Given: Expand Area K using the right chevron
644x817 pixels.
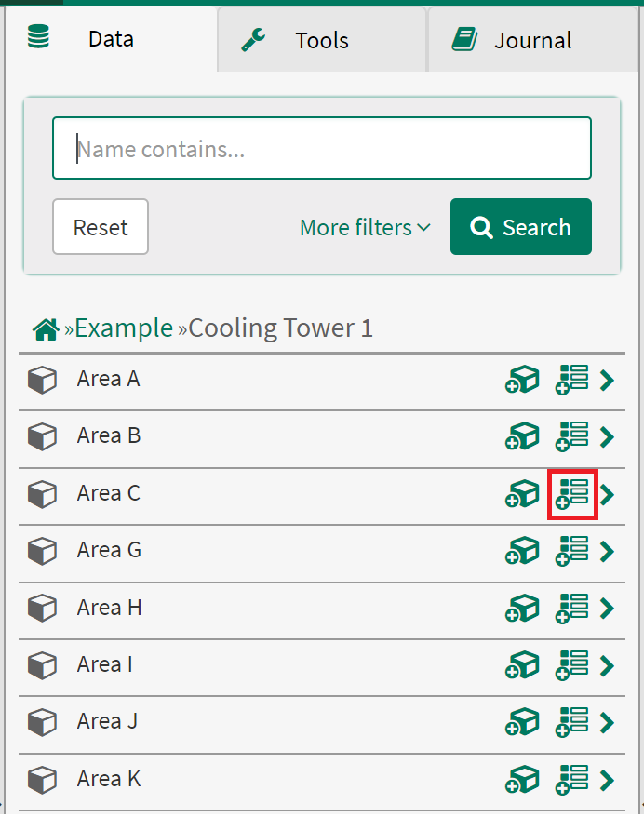Looking at the screenshot, I should point(606,779).
